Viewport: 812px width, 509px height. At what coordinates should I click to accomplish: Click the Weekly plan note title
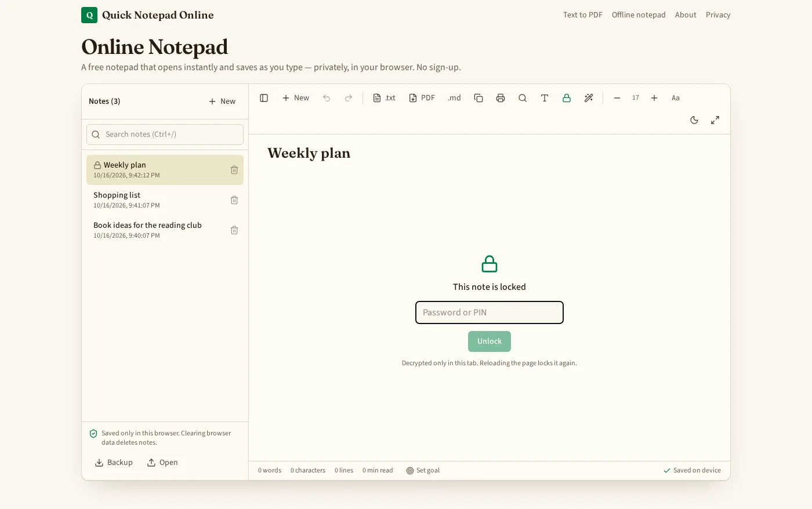coord(309,153)
